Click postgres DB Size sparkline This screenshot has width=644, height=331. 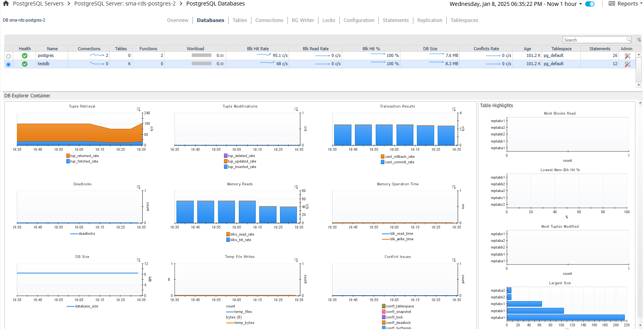click(437, 54)
